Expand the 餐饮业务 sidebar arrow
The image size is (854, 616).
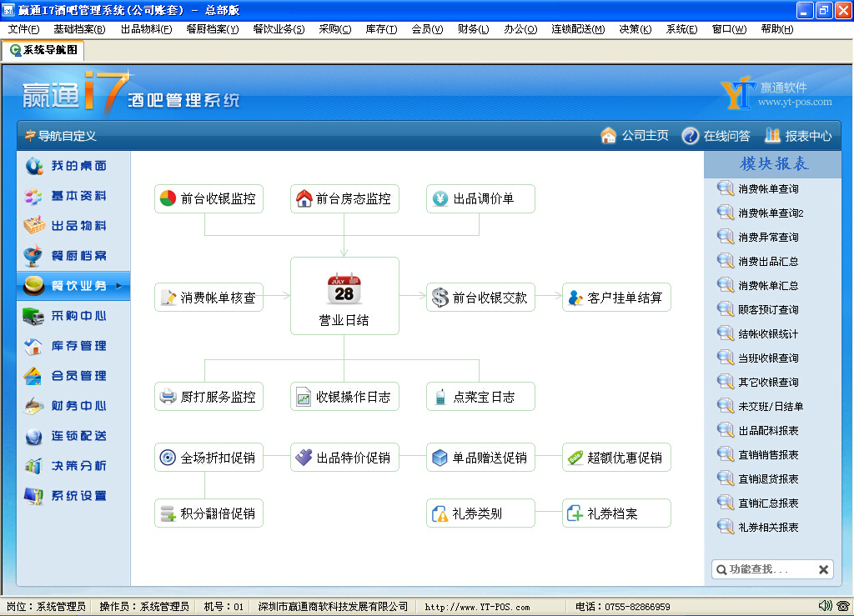click(x=118, y=286)
